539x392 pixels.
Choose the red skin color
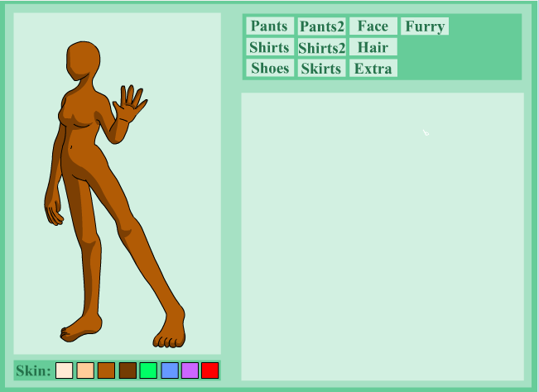pos(210,370)
